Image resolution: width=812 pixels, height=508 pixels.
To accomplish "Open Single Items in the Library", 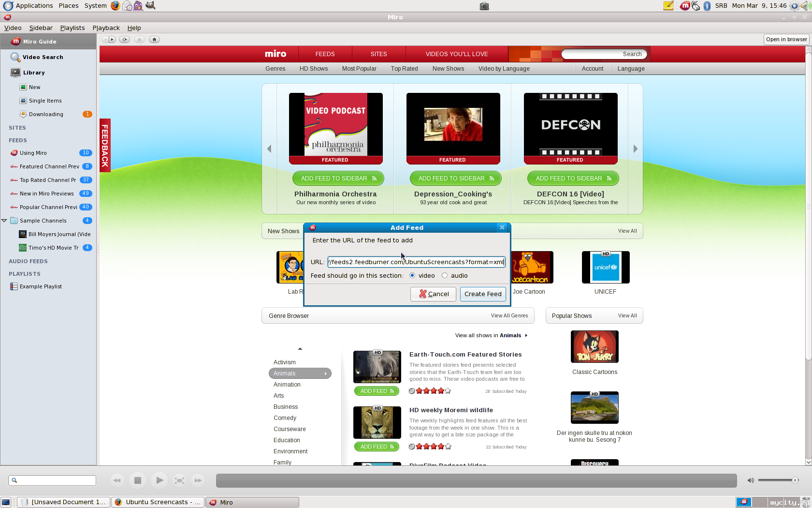I will [48, 101].
